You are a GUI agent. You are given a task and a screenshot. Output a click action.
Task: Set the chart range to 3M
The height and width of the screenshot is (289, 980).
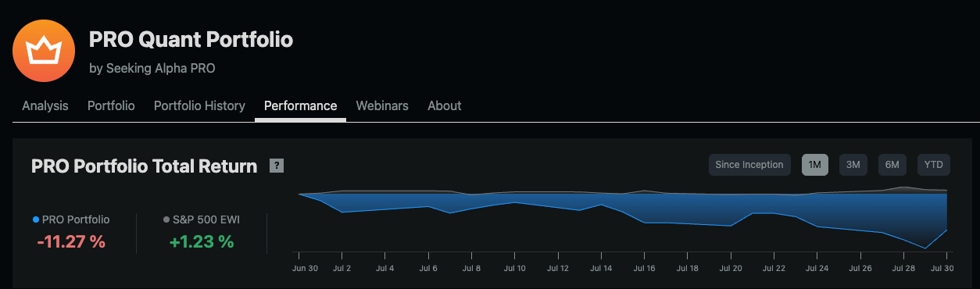click(853, 165)
